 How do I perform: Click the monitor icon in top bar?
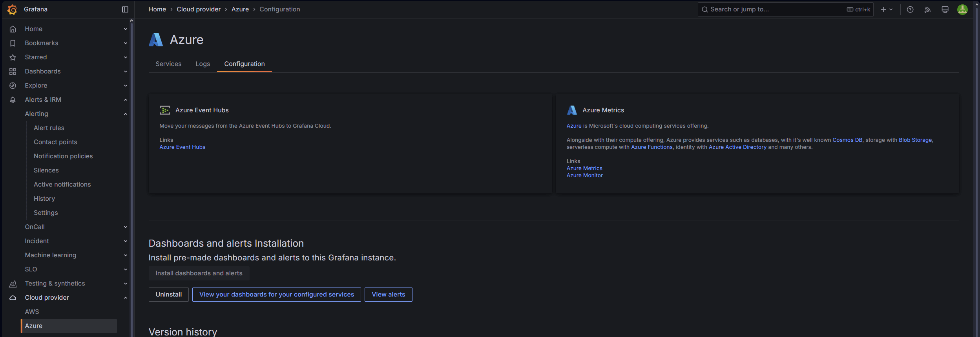(x=945, y=9)
